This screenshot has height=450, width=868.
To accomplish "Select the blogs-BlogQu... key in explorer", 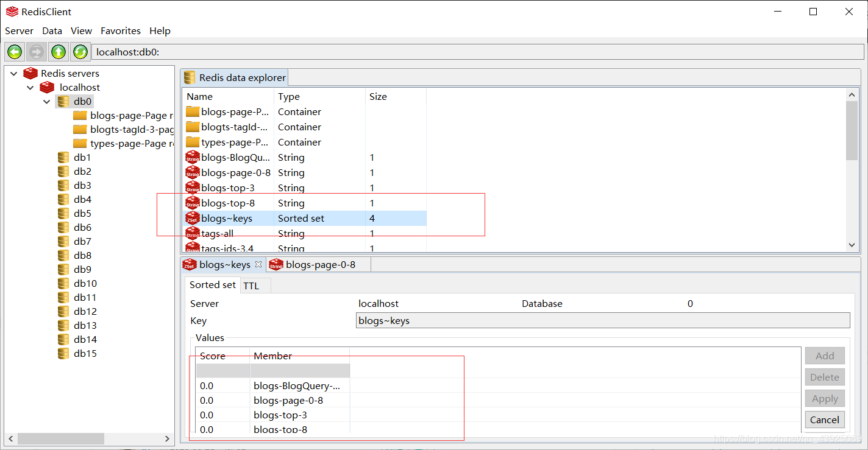I will tap(305, 158).
